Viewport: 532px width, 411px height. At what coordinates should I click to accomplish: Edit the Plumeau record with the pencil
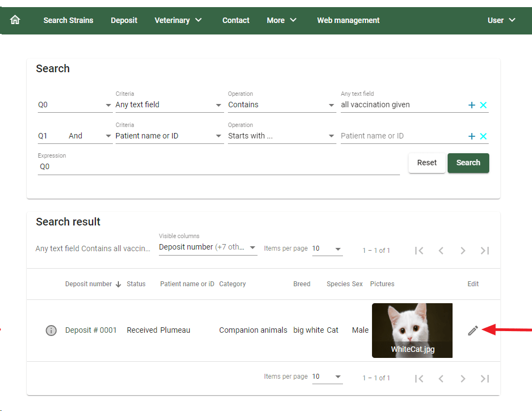click(473, 331)
